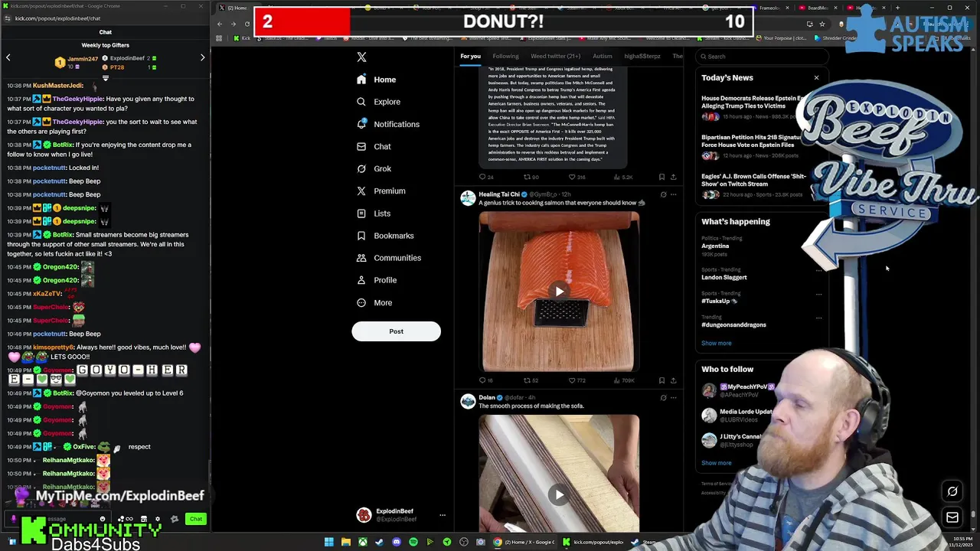980x551 pixels.
Task: Click Grok explain icon on Dolan post
Action: [663, 398]
